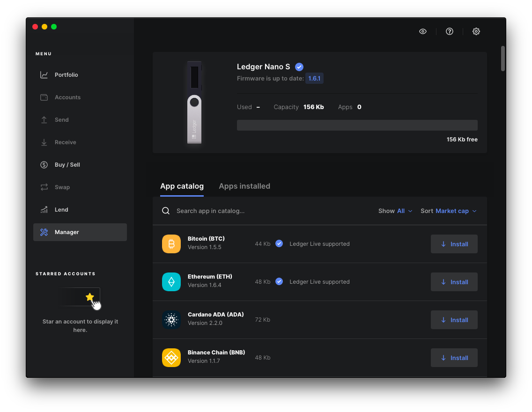Viewport: 532px width, 412px height.
Task: Click the Receive down-arrow icon
Action: 44,142
